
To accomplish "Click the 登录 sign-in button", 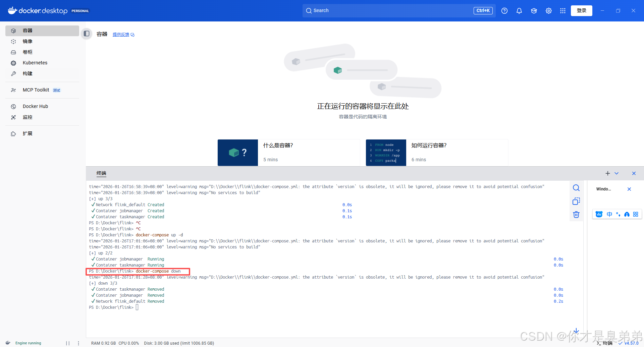I will tap(582, 11).
